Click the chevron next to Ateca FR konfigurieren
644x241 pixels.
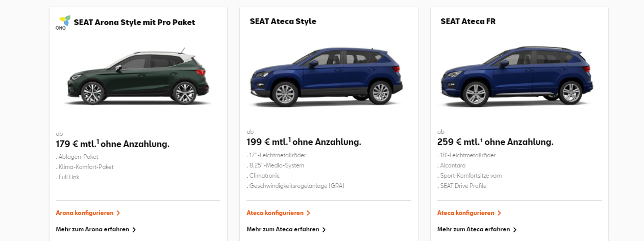500,213
